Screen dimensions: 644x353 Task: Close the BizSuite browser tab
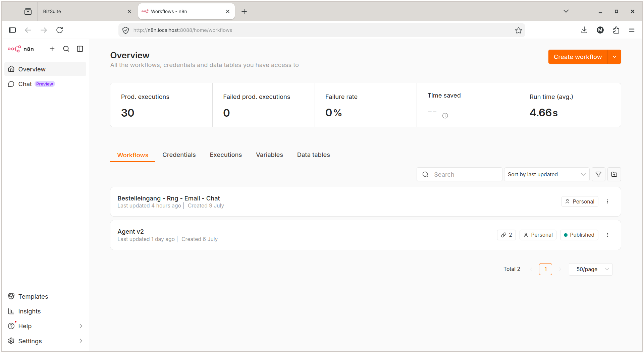click(129, 11)
